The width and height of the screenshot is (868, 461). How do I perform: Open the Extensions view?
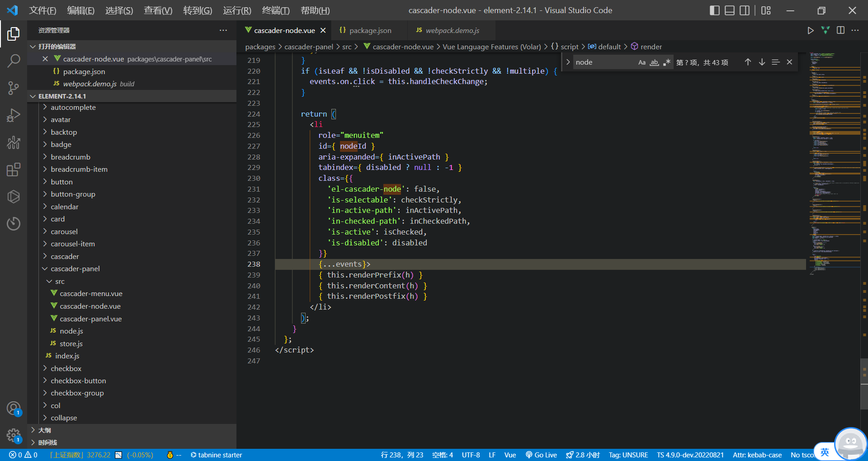point(14,170)
